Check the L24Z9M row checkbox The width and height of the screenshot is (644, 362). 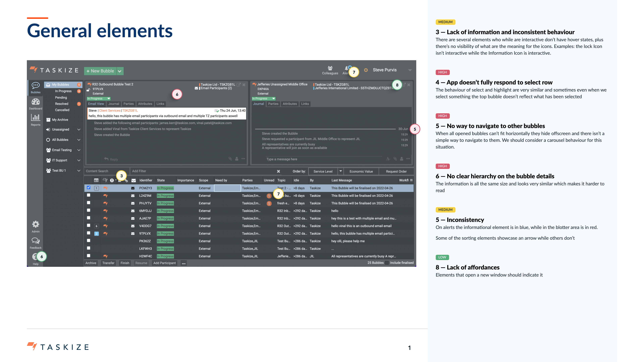pyautogui.click(x=89, y=195)
